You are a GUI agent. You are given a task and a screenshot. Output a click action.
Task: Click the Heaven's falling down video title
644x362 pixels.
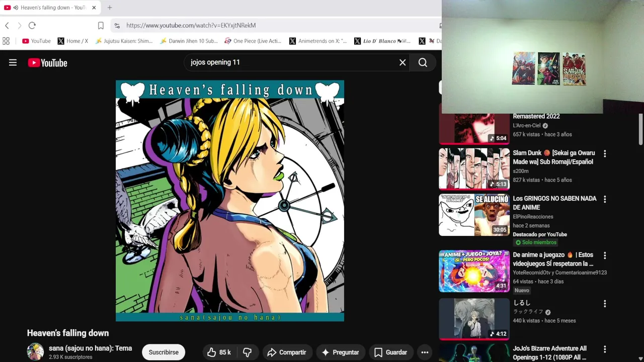pyautogui.click(x=68, y=333)
